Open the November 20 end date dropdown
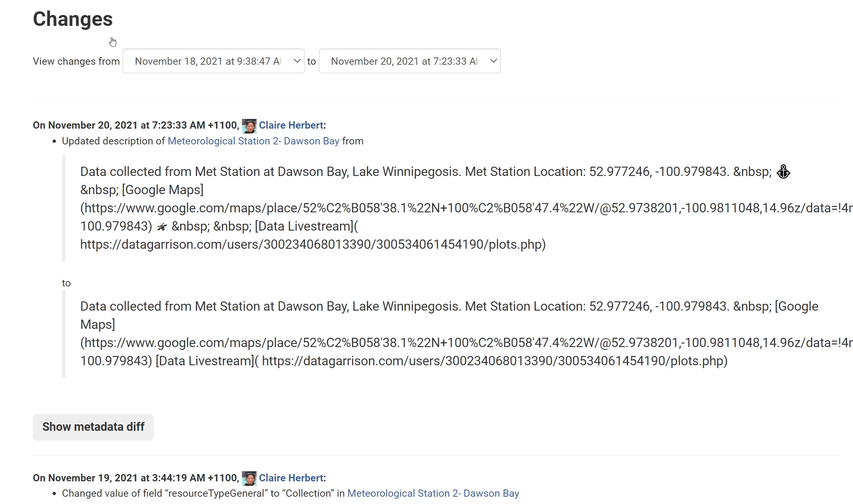The width and height of the screenshot is (853, 504). point(404,61)
